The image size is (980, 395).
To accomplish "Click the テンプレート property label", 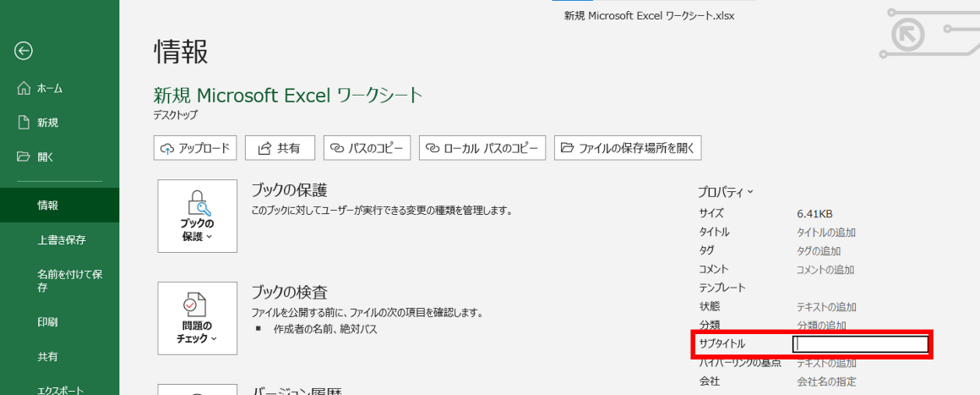I will 721,288.
